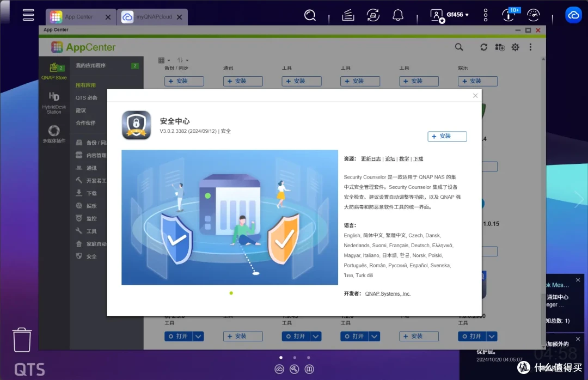The width and height of the screenshot is (588, 380).
Task: Open the sort order dropdown
Action: pos(182,60)
